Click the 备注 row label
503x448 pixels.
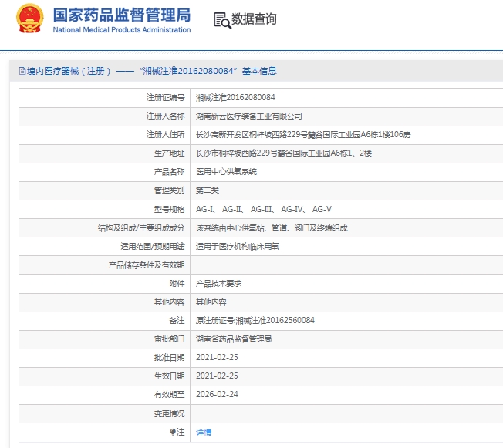[177, 320]
